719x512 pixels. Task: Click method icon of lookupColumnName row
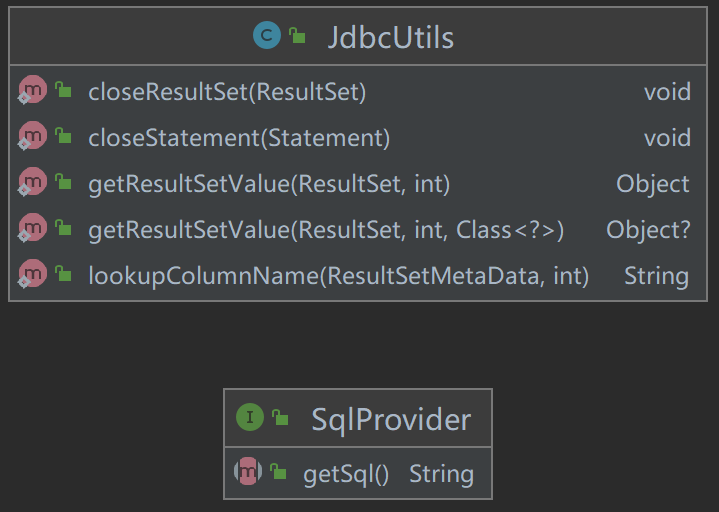[33, 275]
